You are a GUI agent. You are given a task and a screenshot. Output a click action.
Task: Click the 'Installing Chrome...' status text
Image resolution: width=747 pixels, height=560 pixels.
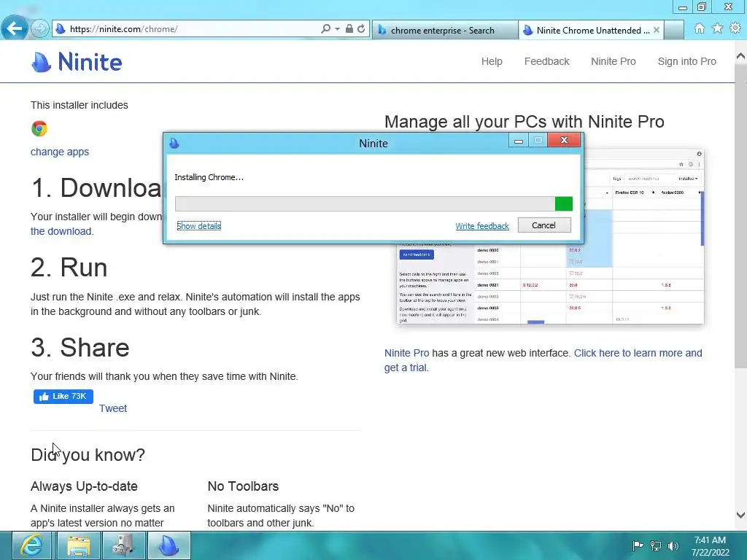click(209, 177)
